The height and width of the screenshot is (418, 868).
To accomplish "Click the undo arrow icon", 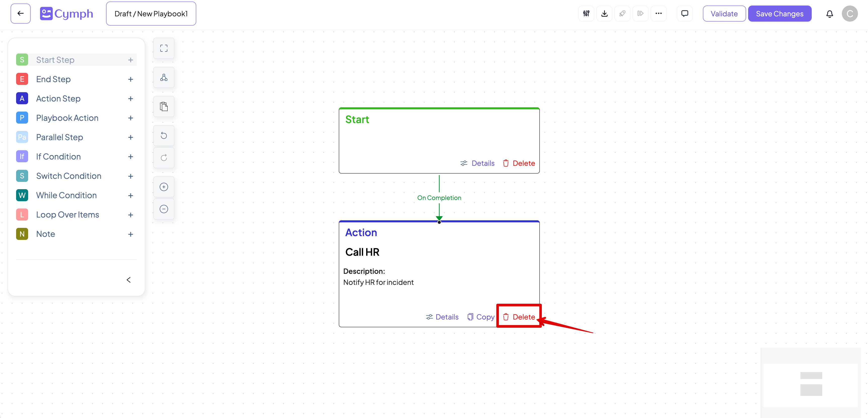I will 164,136.
